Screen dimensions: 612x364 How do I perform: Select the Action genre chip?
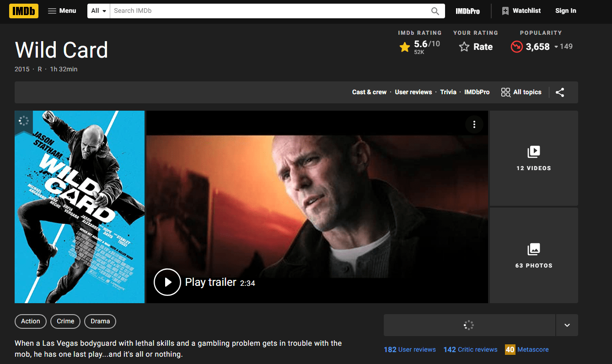31,321
